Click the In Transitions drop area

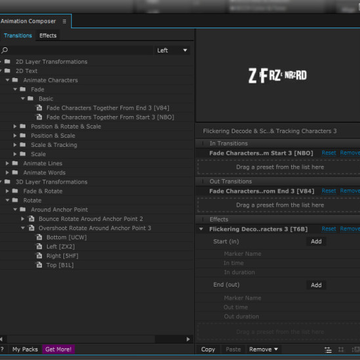(x=278, y=167)
